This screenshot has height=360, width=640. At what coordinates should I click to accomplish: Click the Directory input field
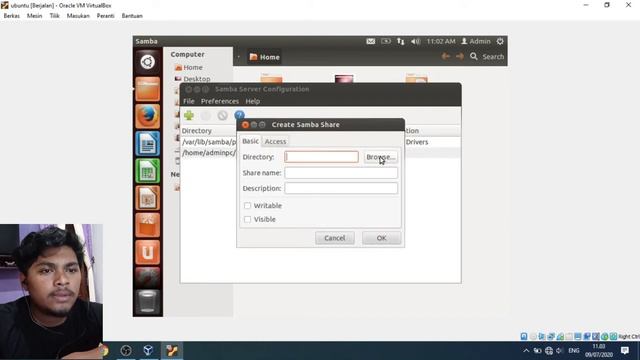(321, 157)
